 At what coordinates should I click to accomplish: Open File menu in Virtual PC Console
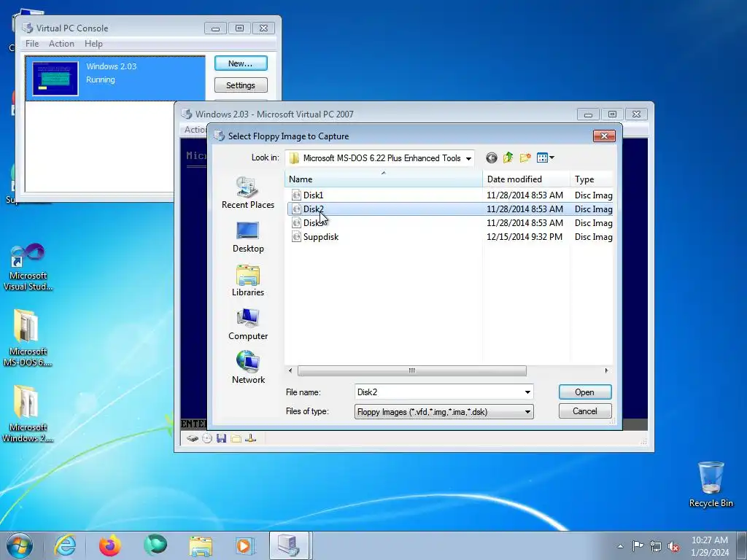click(x=32, y=43)
